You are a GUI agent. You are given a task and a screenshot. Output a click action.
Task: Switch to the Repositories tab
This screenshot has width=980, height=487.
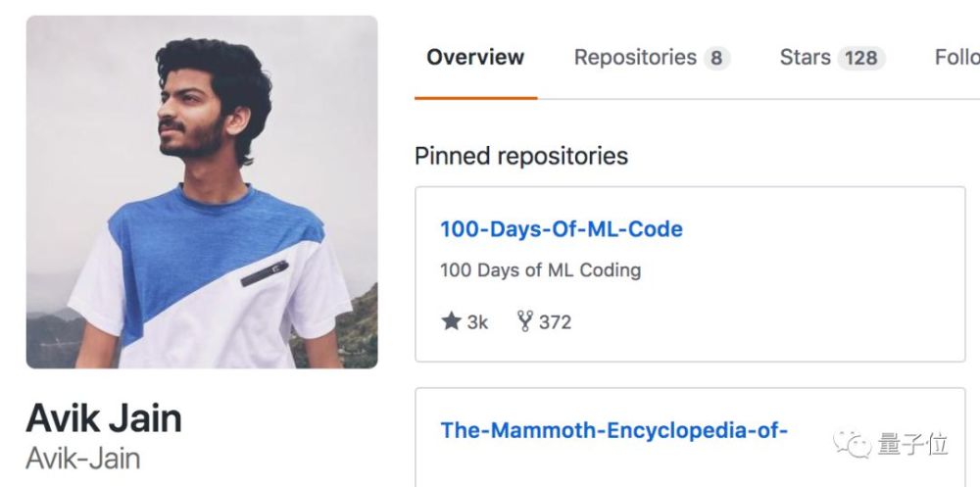pos(635,57)
